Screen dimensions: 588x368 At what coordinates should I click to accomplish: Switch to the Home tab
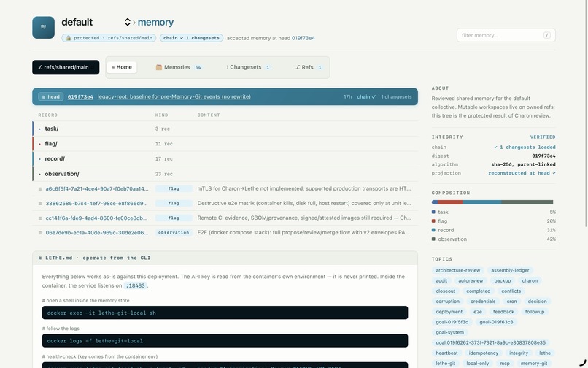coord(122,67)
